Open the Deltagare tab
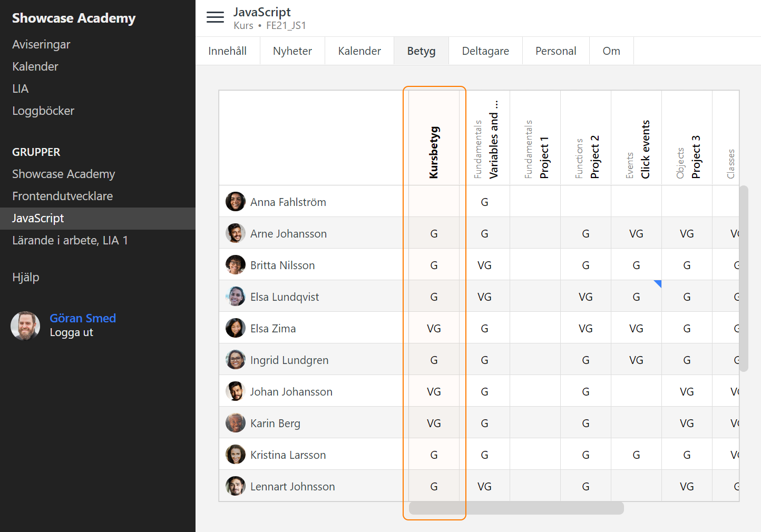The width and height of the screenshot is (761, 532). point(485,51)
